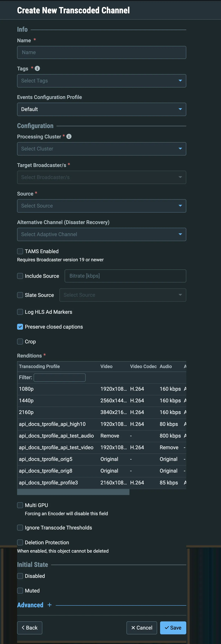Toggle the Multi GPU checkbox
This screenshot has width=221, height=644.
click(x=20, y=505)
